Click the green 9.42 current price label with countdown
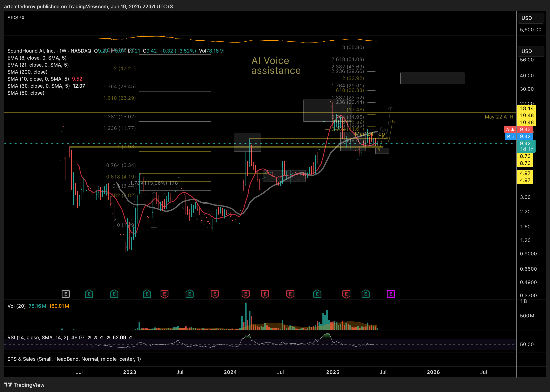The height and width of the screenshot is (392, 550). (526, 146)
